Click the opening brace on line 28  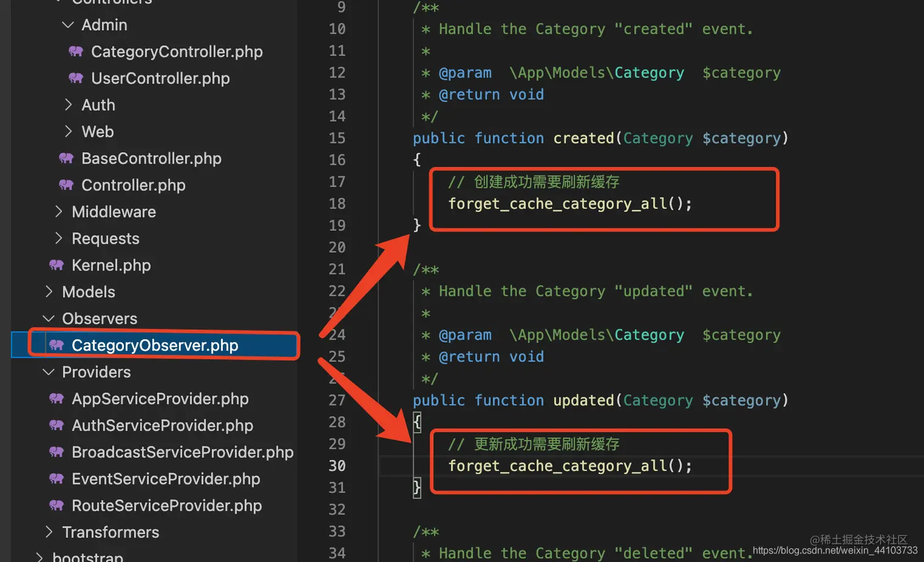click(417, 422)
